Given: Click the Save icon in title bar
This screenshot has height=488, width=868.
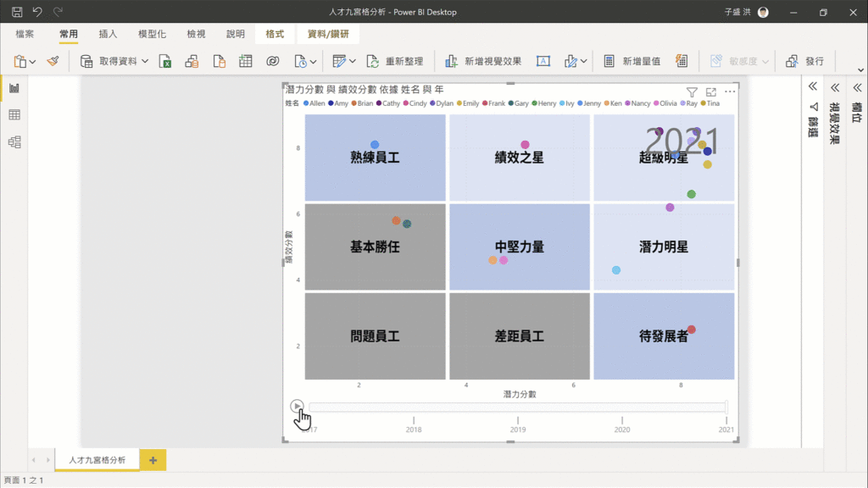Looking at the screenshot, I should (x=17, y=12).
